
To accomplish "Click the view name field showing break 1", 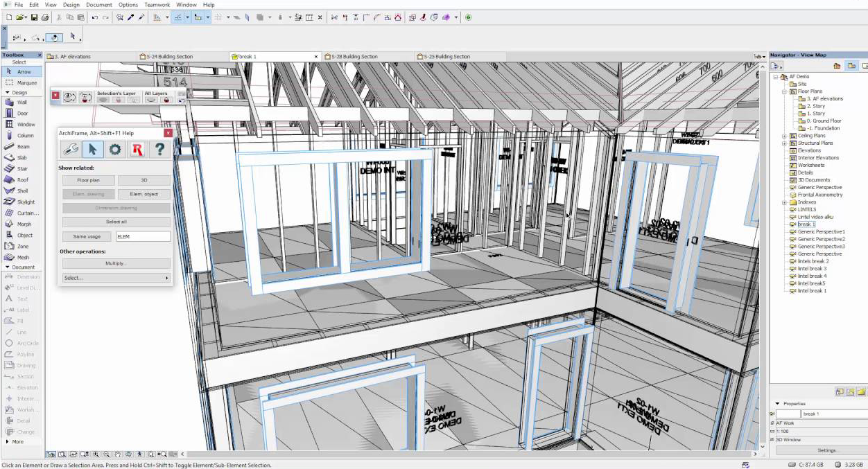I will click(834, 414).
